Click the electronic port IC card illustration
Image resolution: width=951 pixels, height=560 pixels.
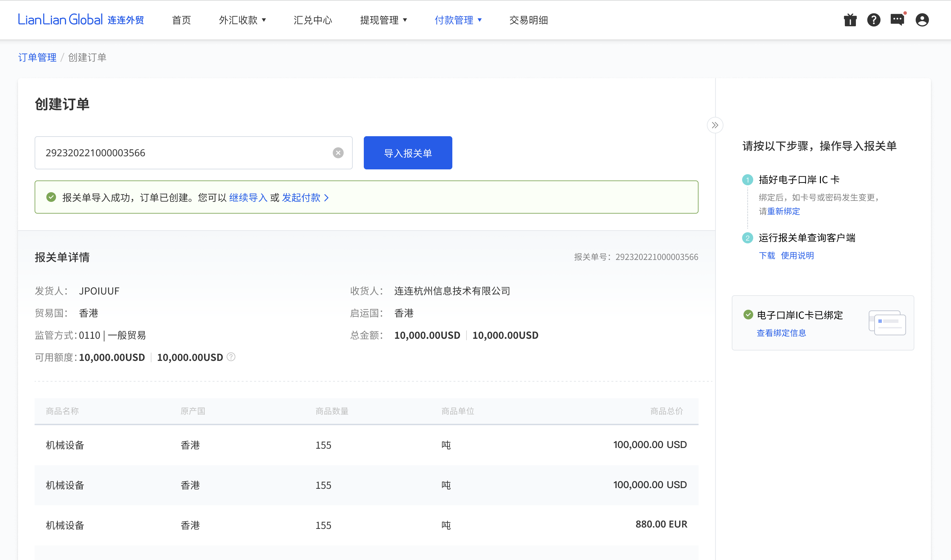point(887,323)
